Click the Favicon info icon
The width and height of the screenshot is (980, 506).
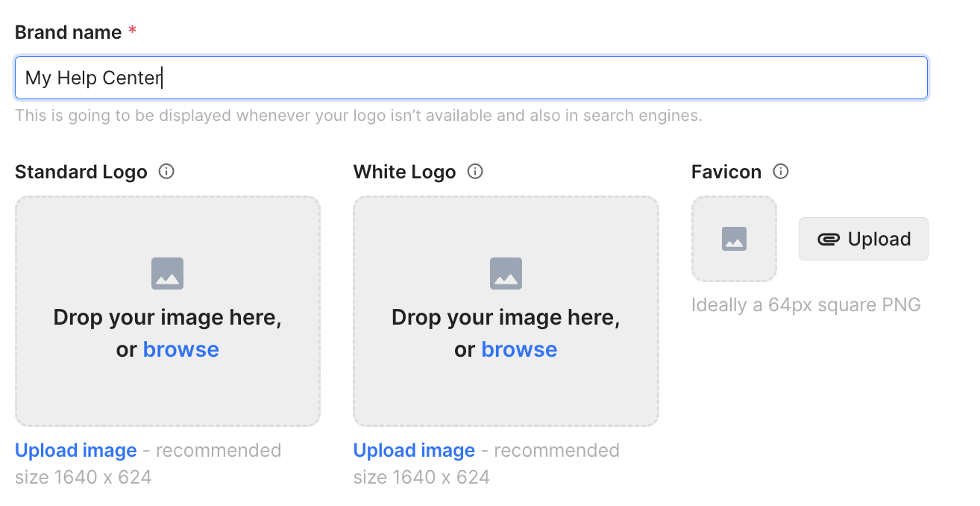[781, 171]
